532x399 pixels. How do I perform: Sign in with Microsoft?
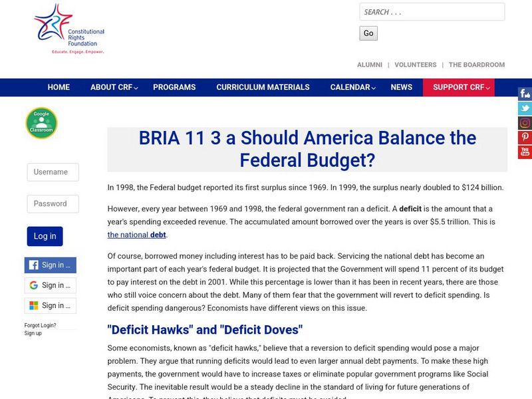click(51, 306)
